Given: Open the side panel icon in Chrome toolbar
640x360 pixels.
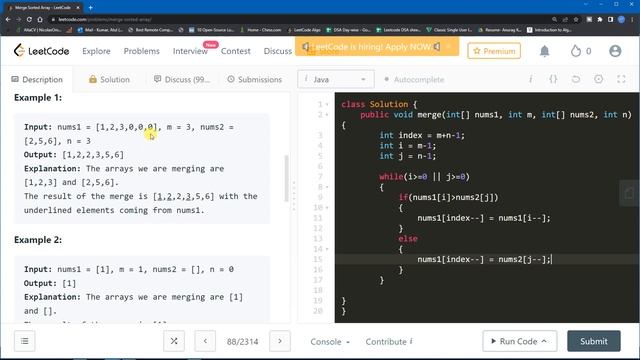Looking at the screenshot, I should (610, 19).
